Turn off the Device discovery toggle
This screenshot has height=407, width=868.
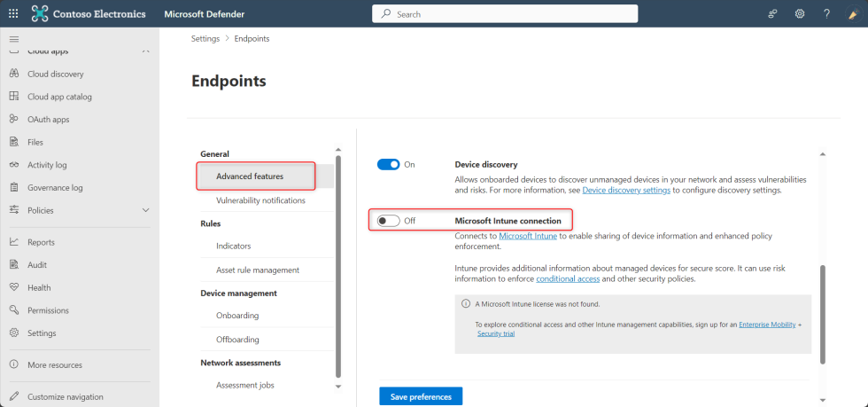[x=388, y=165]
